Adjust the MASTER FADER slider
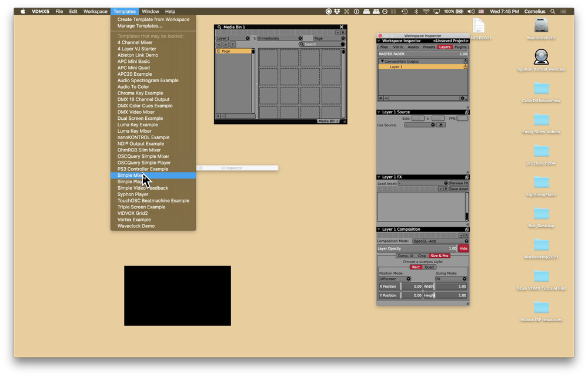This screenshot has width=588, height=377. click(x=423, y=54)
